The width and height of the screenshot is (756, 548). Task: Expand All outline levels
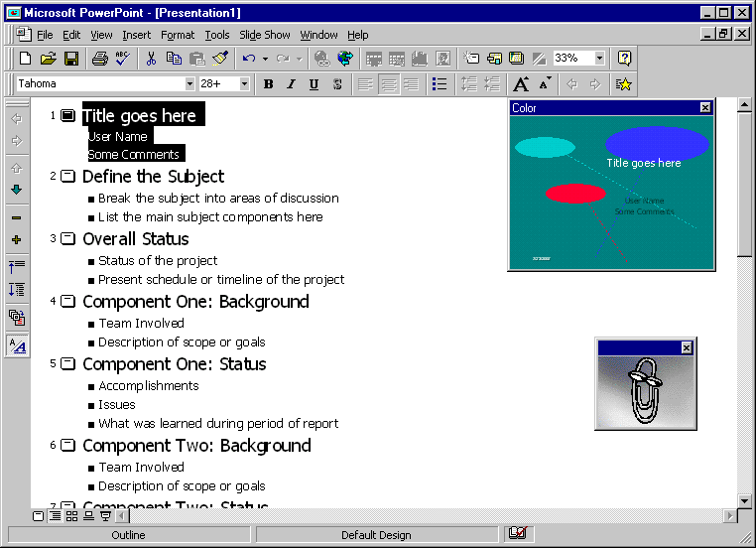pos(17,290)
